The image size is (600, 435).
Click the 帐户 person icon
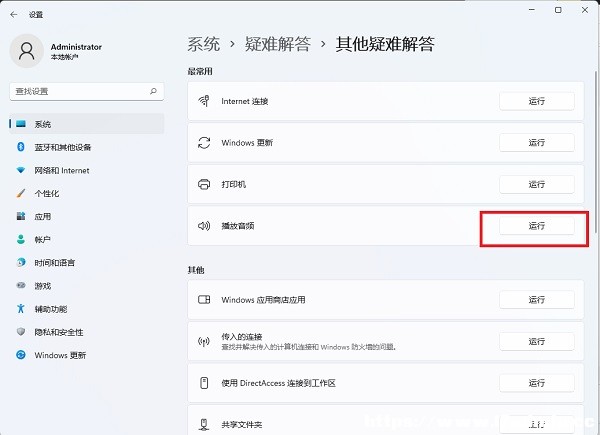(21, 239)
